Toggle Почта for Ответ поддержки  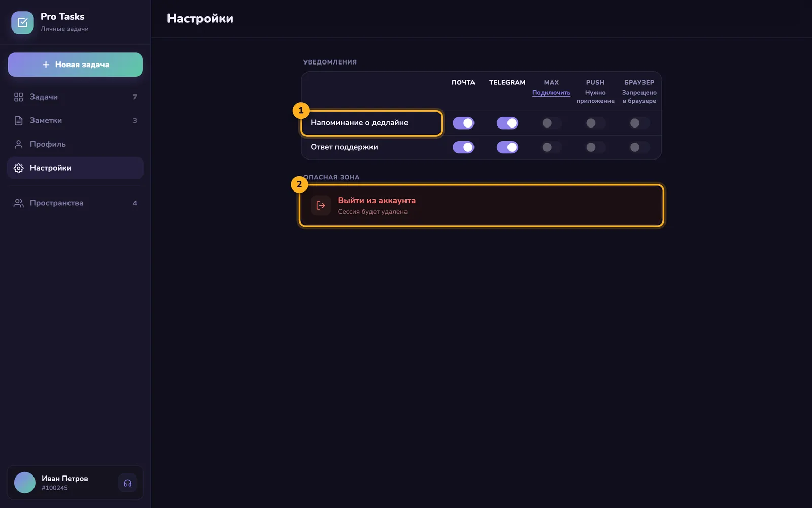463,147
